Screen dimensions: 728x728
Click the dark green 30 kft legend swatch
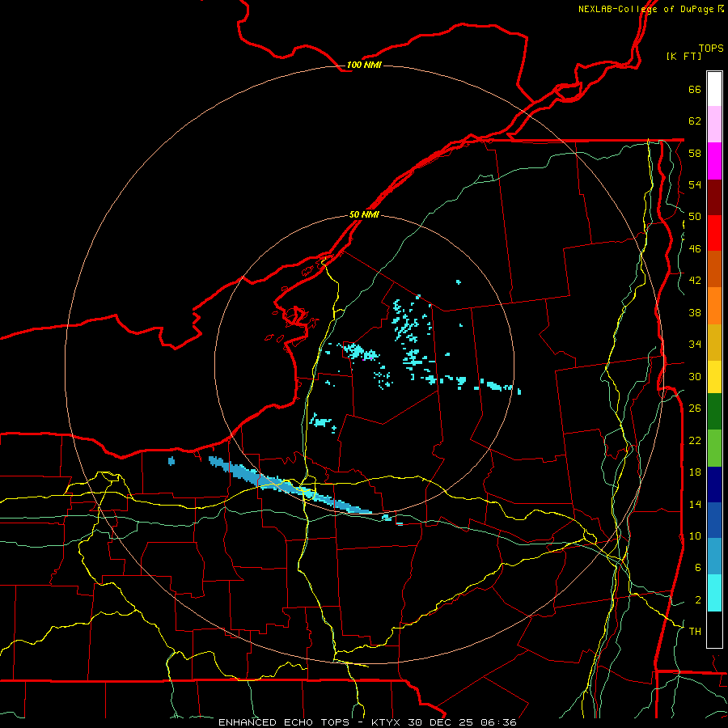click(x=714, y=412)
